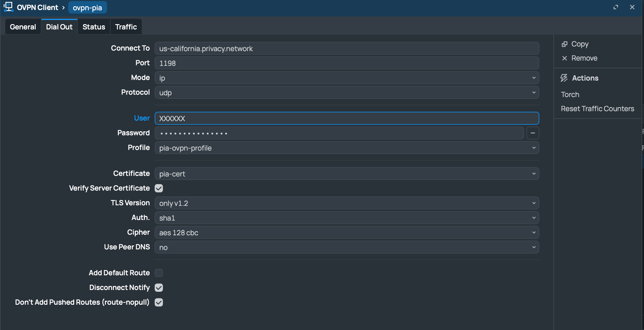This screenshot has height=330, width=644.
Task: Uncheck Disconnect Notify
Action: tap(159, 288)
